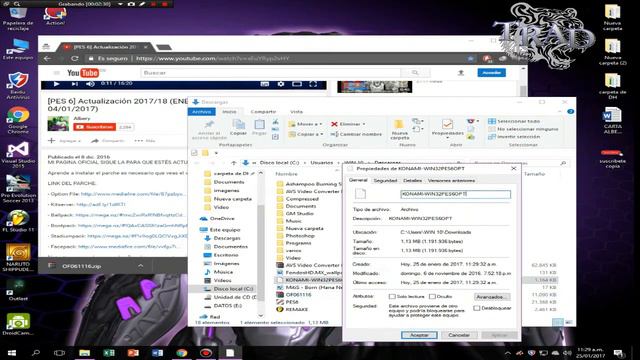Click YouTube upload arrow icon
The width and height of the screenshot is (640, 360).
tap(461, 73)
